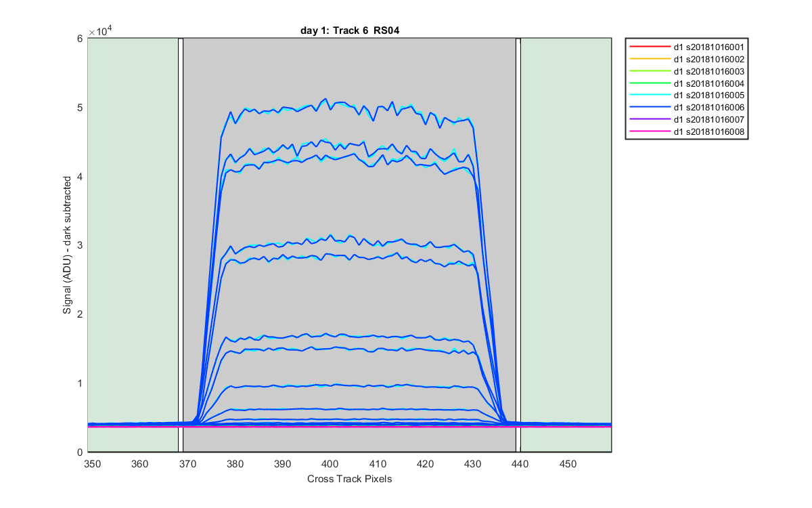This screenshot has width=812, height=508.
Task: Click blue line swatch for s20181016006
Action: pos(650,108)
